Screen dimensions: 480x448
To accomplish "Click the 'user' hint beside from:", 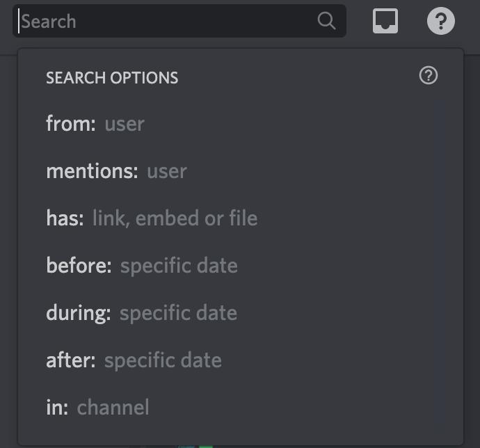I will point(125,125).
